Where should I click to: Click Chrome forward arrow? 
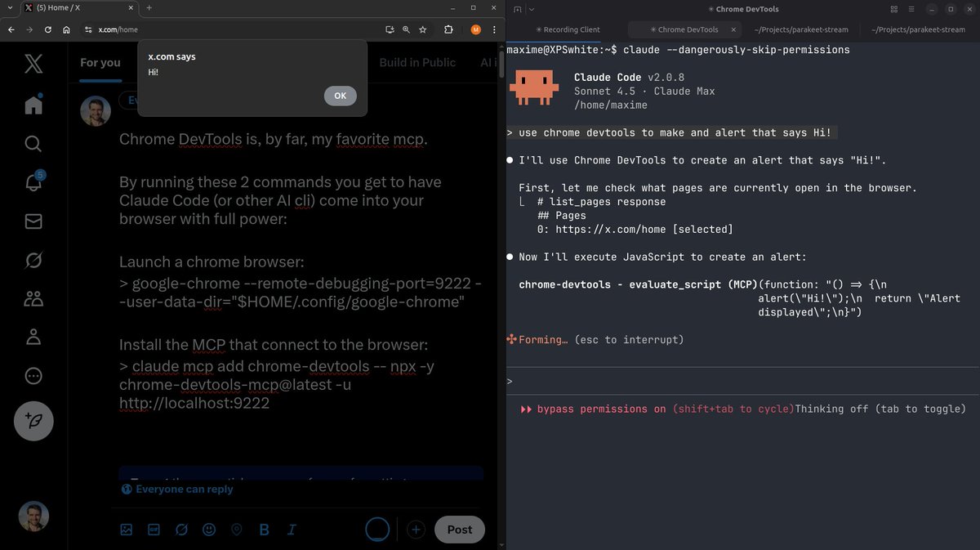pyautogui.click(x=29, y=29)
